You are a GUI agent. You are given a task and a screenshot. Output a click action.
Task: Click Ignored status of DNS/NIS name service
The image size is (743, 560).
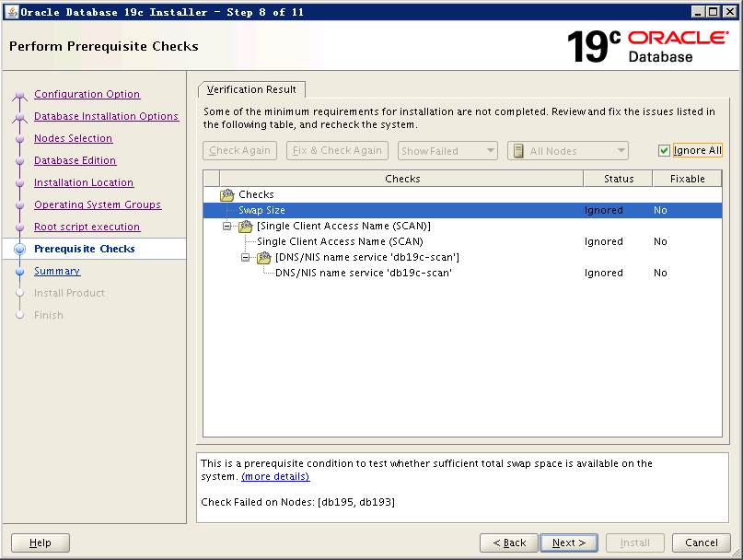604,274
